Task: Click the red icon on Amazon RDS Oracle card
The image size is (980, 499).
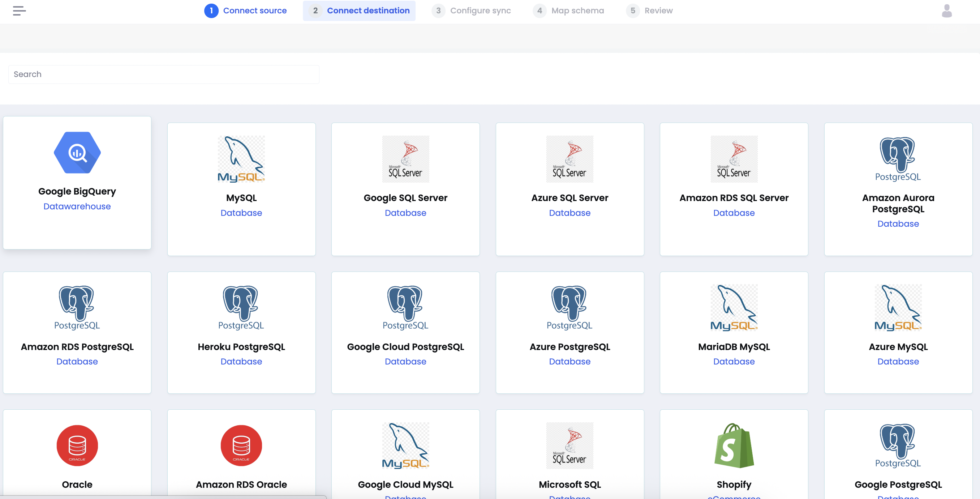Action: (x=241, y=445)
